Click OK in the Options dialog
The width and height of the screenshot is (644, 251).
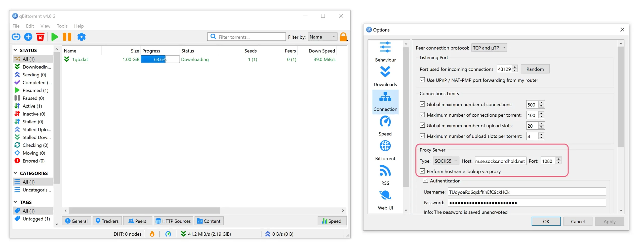coord(546,221)
